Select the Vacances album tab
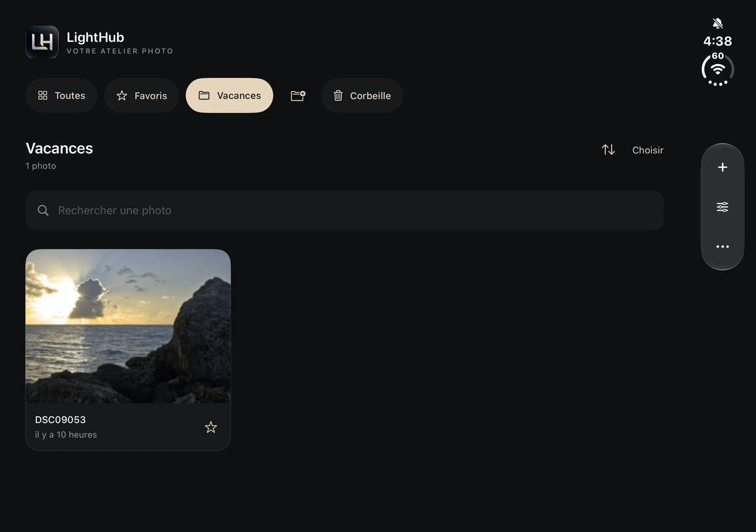The image size is (756, 532). (229, 95)
